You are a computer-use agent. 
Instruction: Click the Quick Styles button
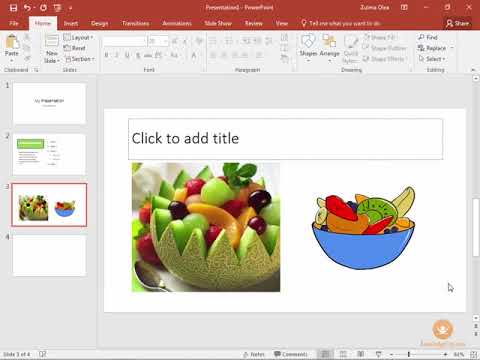350,48
